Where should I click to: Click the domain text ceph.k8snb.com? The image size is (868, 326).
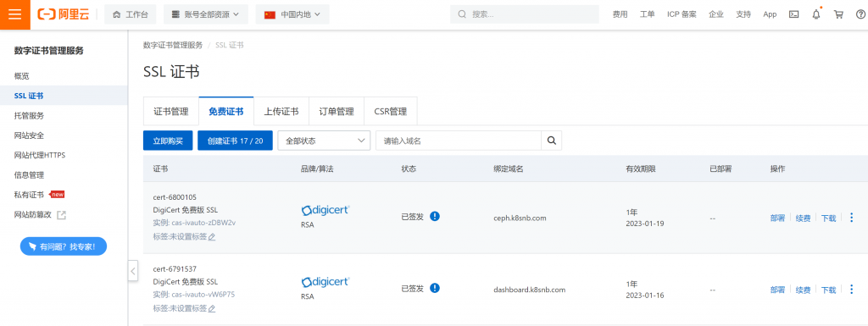click(x=520, y=218)
